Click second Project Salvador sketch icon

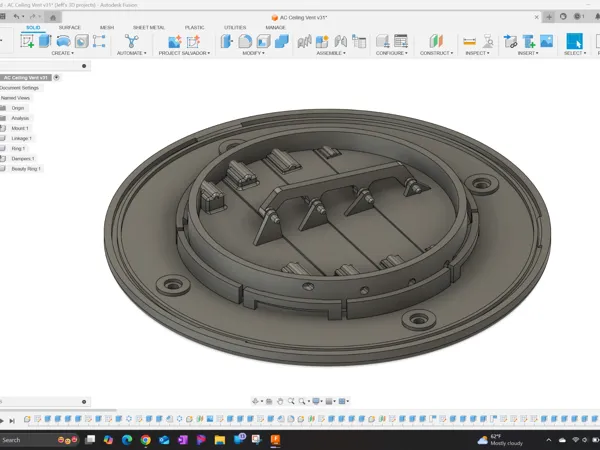click(x=193, y=41)
